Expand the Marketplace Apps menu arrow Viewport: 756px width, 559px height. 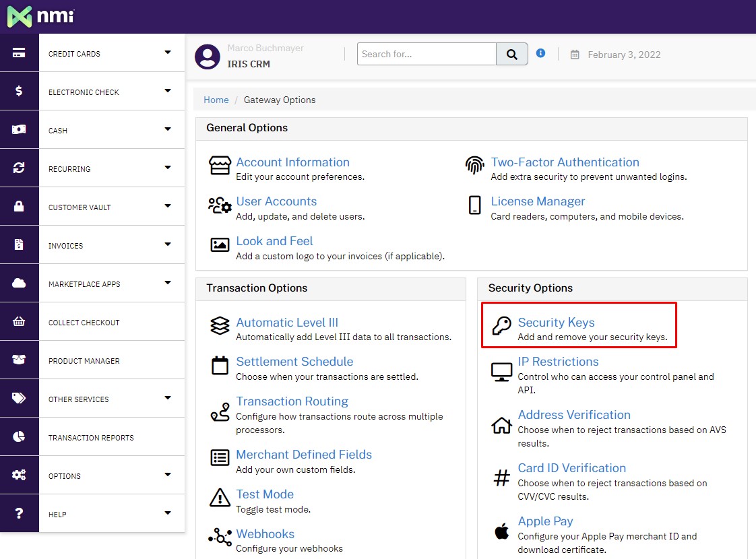click(168, 282)
